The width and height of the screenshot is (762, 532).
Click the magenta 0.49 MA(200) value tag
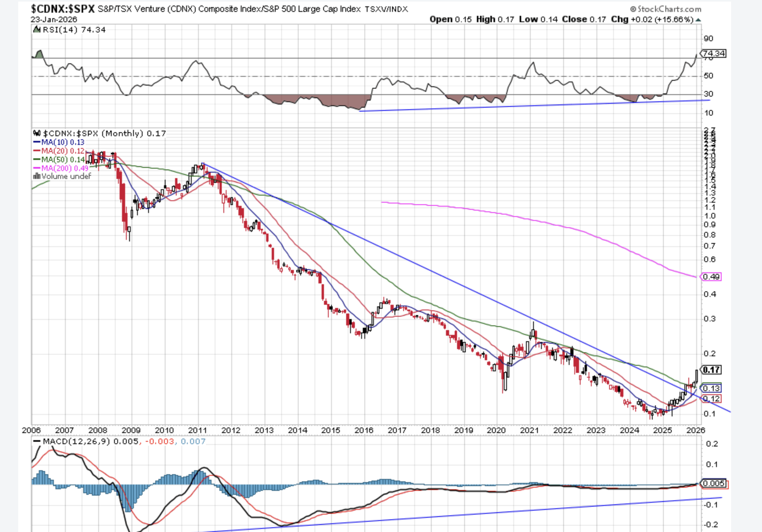tap(711, 277)
